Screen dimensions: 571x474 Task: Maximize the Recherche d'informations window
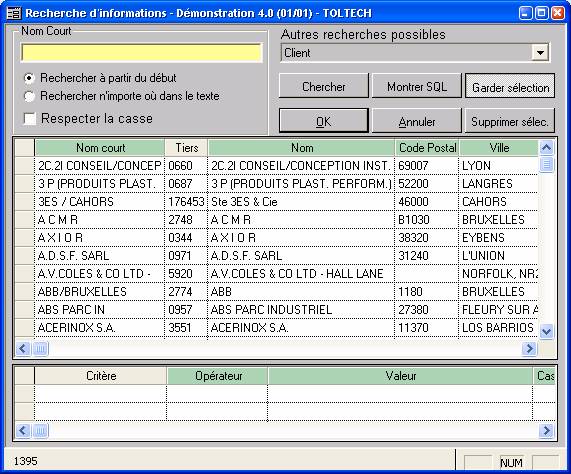tap(542, 13)
